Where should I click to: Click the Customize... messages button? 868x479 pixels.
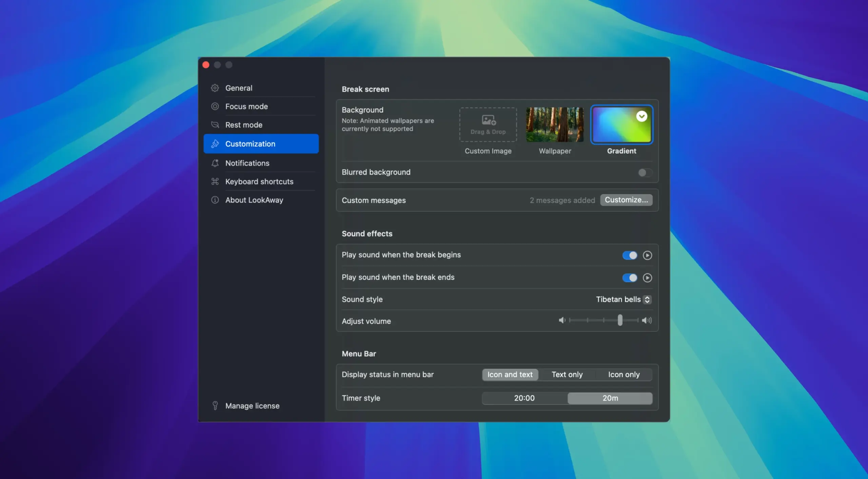click(x=626, y=200)
